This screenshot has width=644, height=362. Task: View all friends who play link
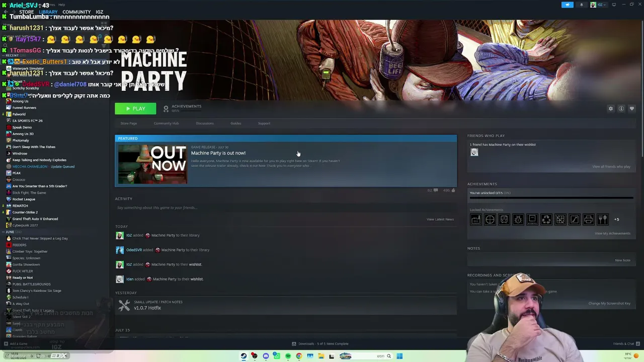click(611, 166)
